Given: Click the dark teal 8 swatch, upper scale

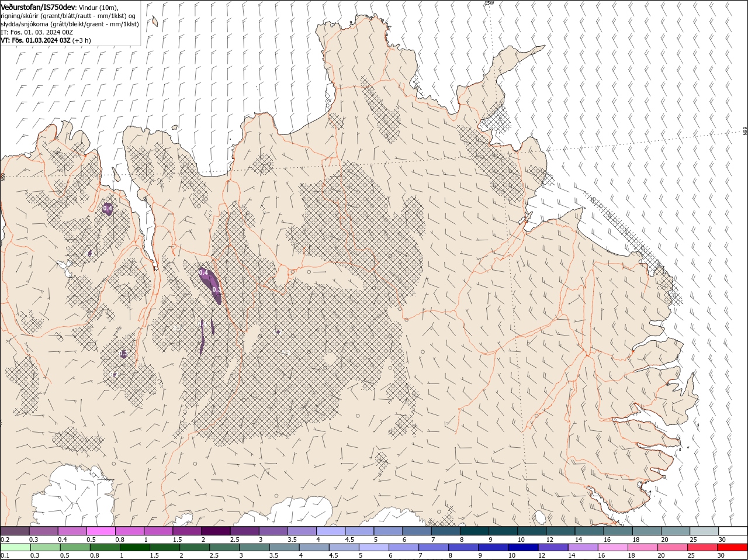Looking at the screenshot, I should [475, 531].
